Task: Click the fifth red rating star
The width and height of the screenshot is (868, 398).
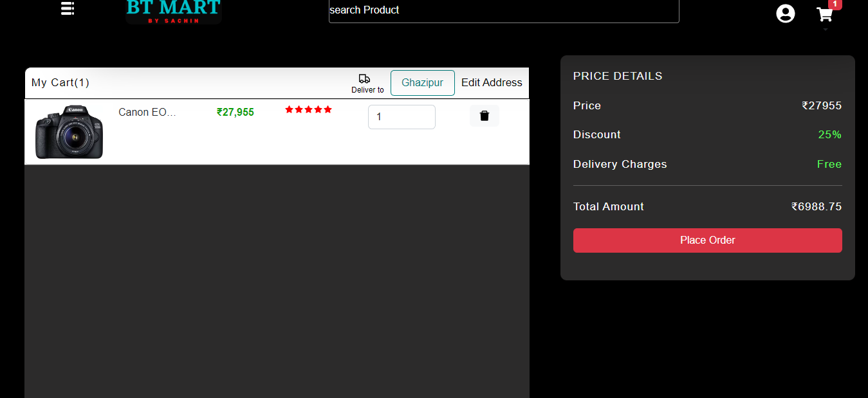Action: coord(328,109)
